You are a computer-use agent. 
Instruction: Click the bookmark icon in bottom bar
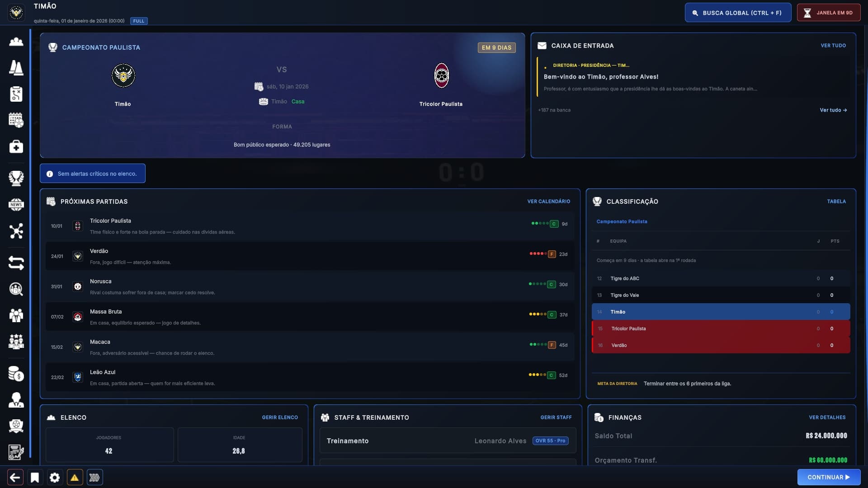coord(35,477)
